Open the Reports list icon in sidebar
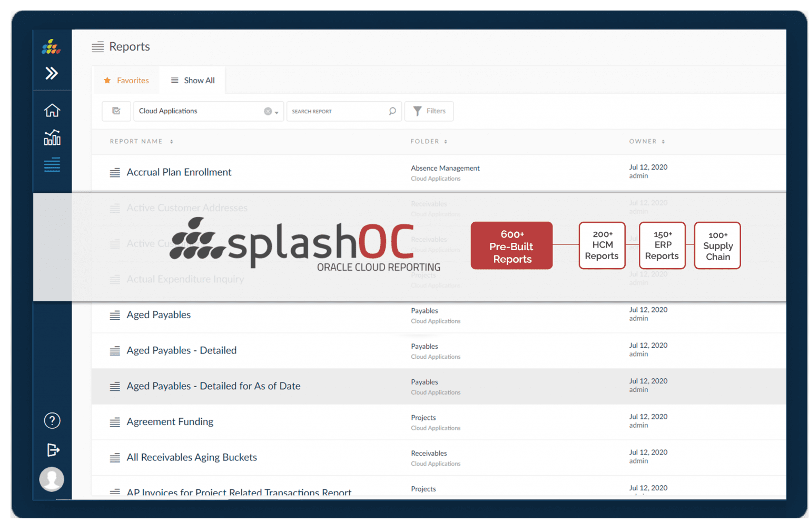The height and width of the screenshot is (532, 809). [x=52, y=164]
